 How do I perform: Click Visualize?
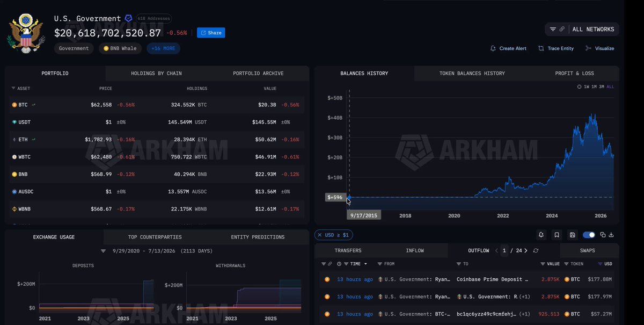[x=599, y=48]
